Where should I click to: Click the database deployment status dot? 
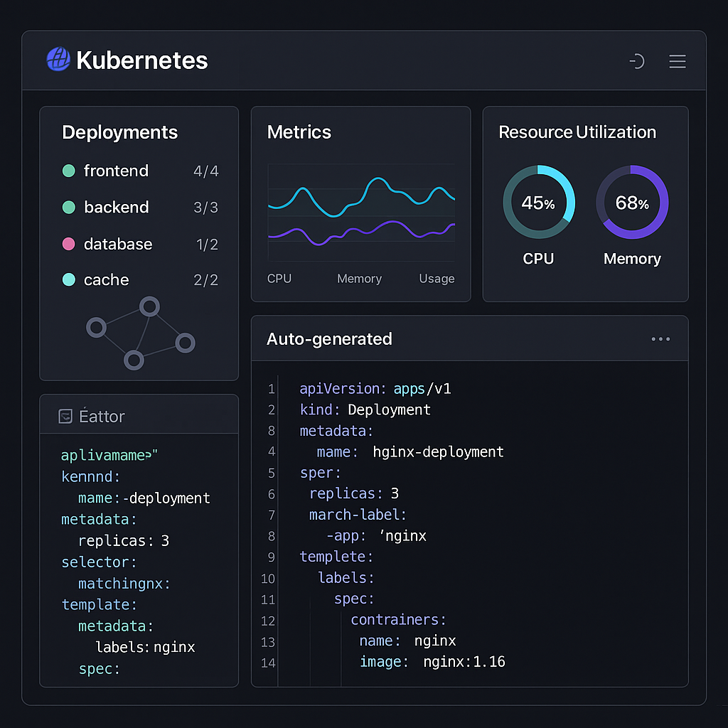click(68, 244)
